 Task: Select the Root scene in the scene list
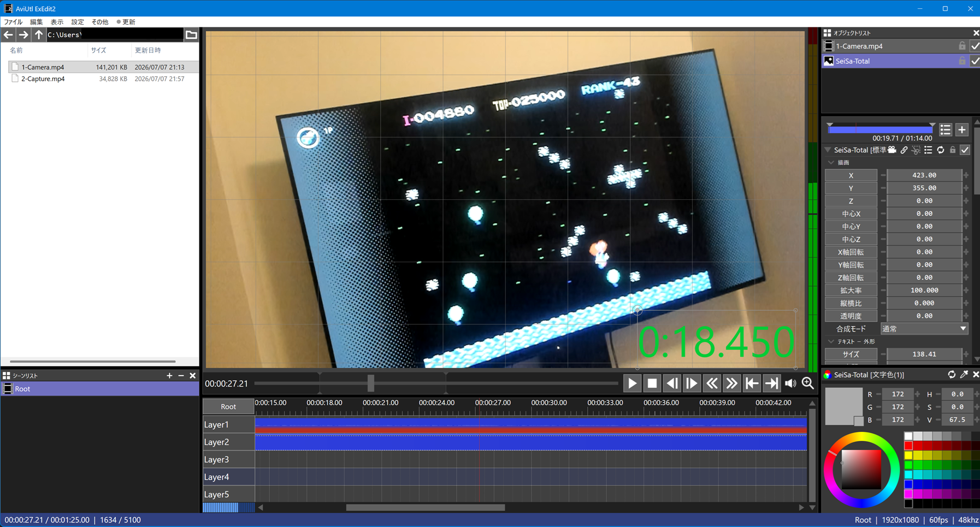100,389
